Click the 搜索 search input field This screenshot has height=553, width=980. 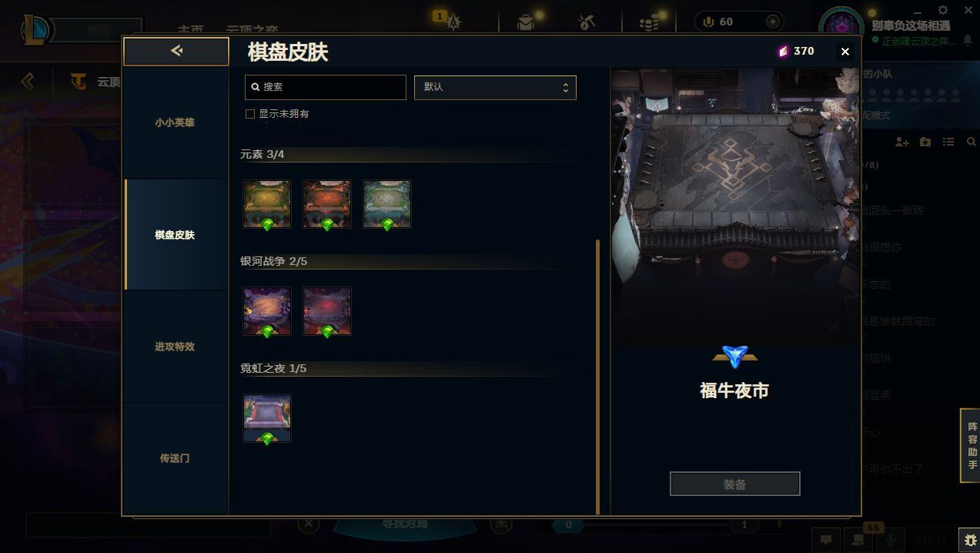[326, 87]
